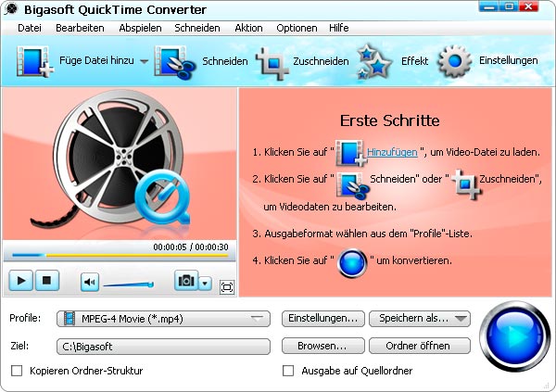Start playback with the play button

[21, 280]
